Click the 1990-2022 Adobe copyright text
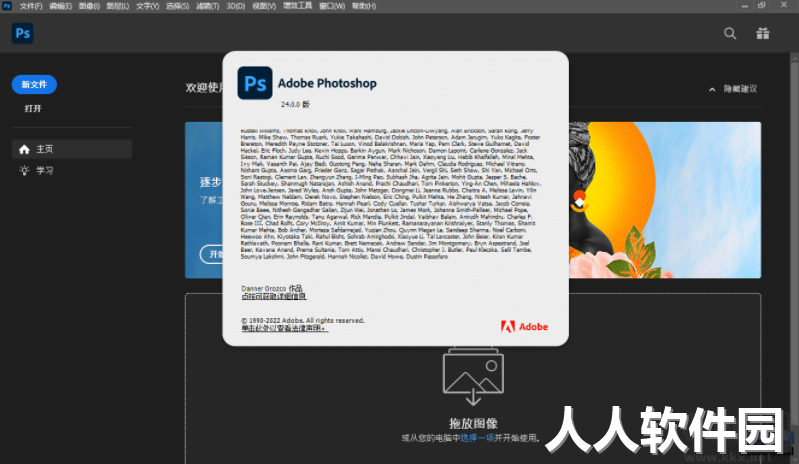The image size is (799, 464). pyautogui.click(x=303, y=320)
